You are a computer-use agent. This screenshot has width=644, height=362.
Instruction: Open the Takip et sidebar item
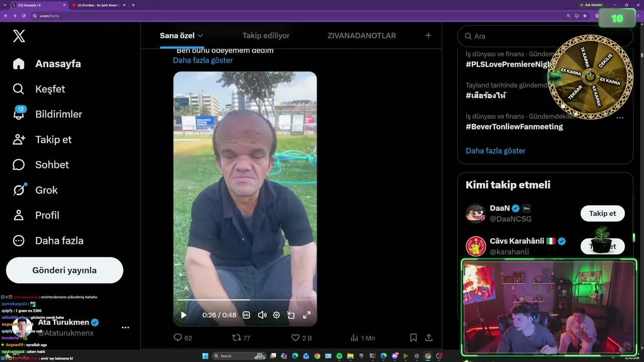coord(42,139)
